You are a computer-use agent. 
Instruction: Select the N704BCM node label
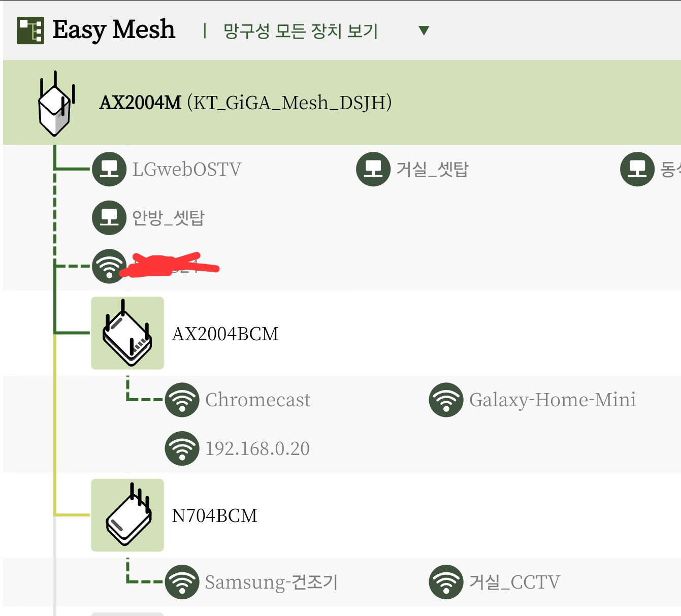click(x=215, y=515)
